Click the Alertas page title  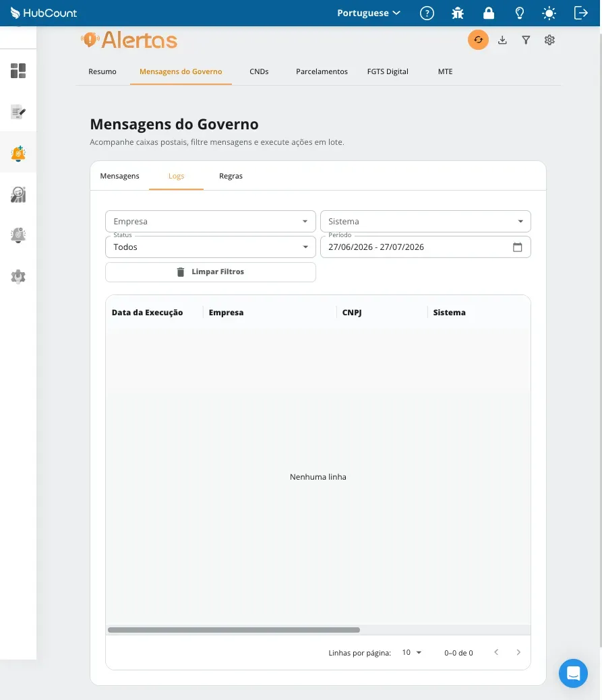129,40
